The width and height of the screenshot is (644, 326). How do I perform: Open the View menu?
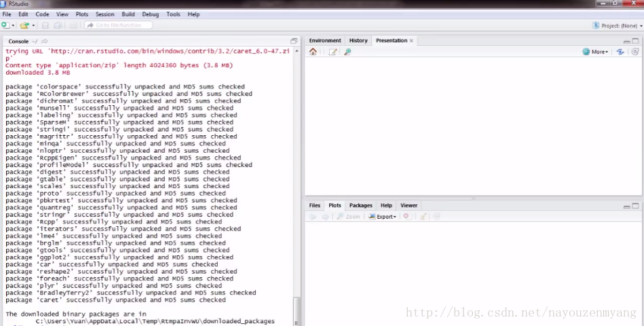coord(62,14)
